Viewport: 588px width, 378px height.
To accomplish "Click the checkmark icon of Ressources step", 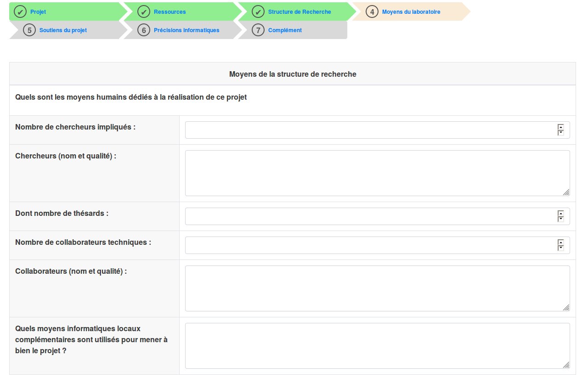I will [144, 11].
